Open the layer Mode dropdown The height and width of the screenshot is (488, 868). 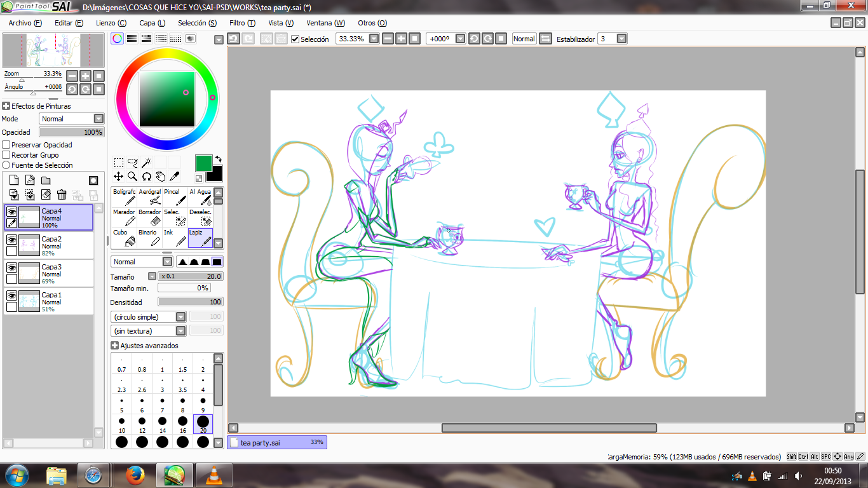71,119
